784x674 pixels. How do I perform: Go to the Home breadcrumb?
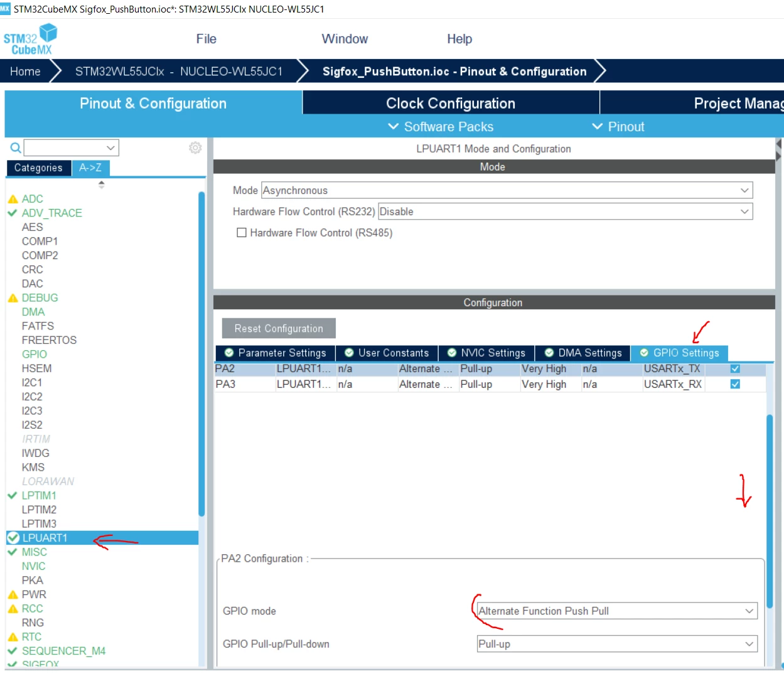pyautogui.click(x=25, y=72)
